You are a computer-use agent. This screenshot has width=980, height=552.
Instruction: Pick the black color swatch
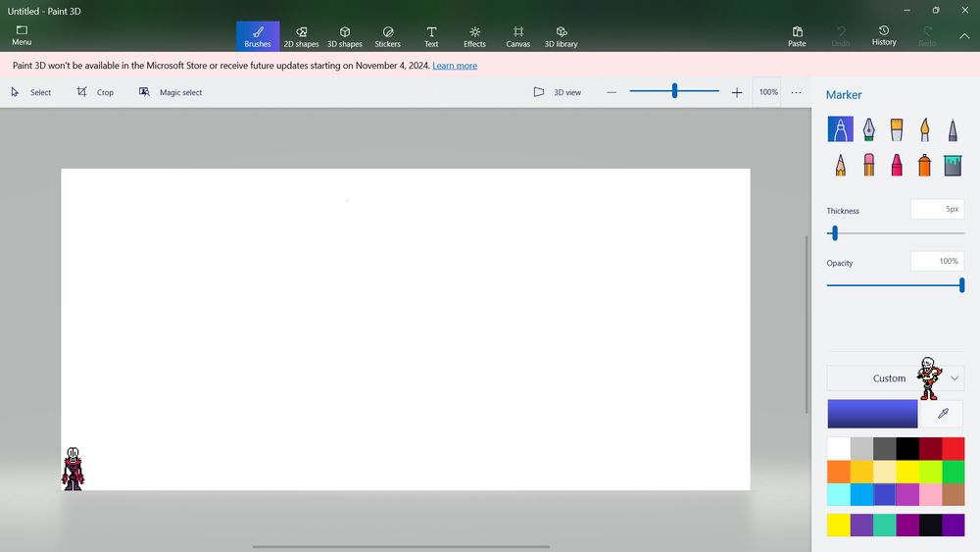coord(907,448)
